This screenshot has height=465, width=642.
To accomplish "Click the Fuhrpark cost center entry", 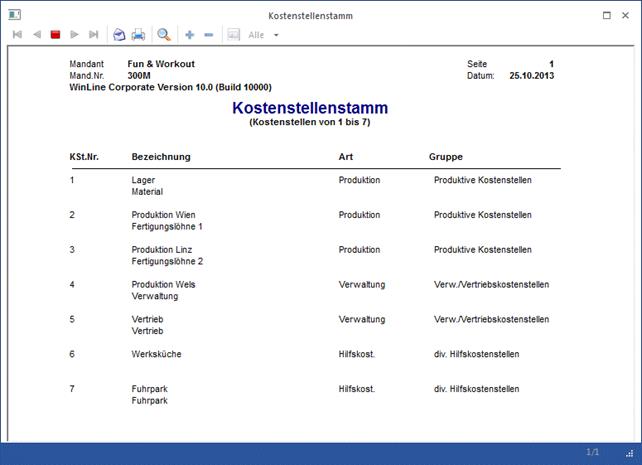I will [x=150, y=389].
